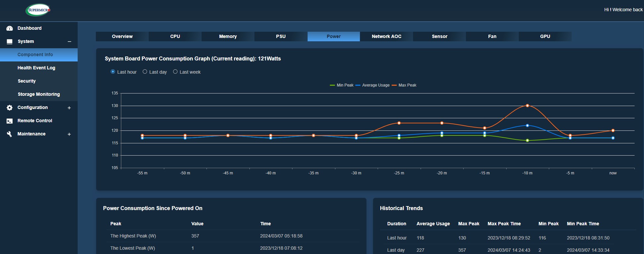The width and height of the screenshot is (644, 254).
Task: Open the Sensor tab
Action: click(439, 36)
